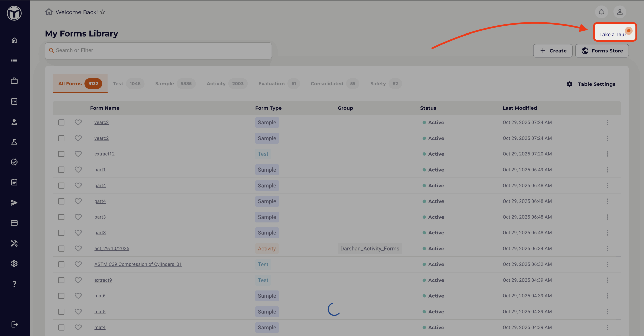Click the logout icon in sidebar
The image size is (644, 336).
pos(15,324)
